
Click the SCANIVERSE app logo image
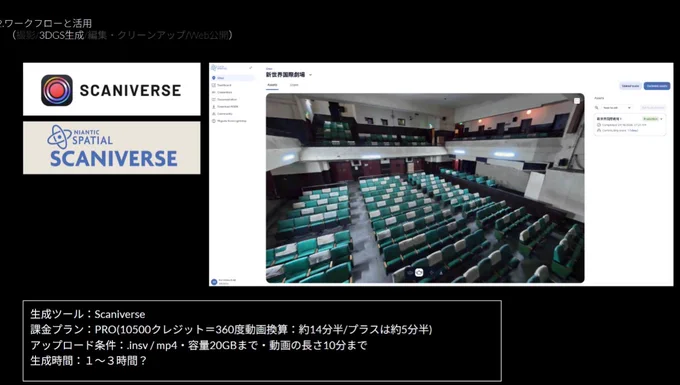(111, 89)
